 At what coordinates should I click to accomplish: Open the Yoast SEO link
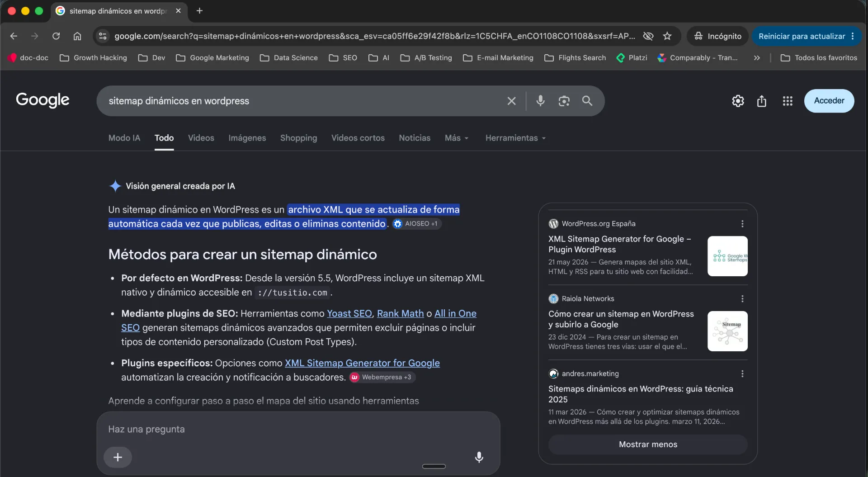click(x=349, y=313)
